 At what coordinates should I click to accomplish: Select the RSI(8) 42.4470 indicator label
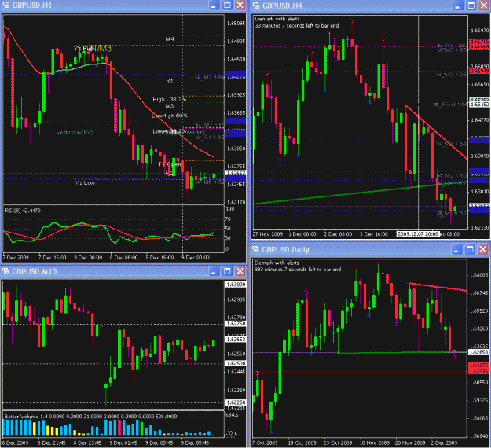(23, 211)
